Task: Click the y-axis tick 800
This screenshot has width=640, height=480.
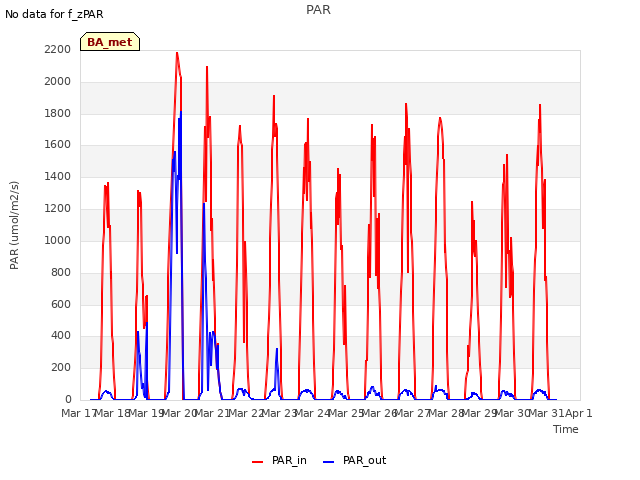Action: (61, 272)
